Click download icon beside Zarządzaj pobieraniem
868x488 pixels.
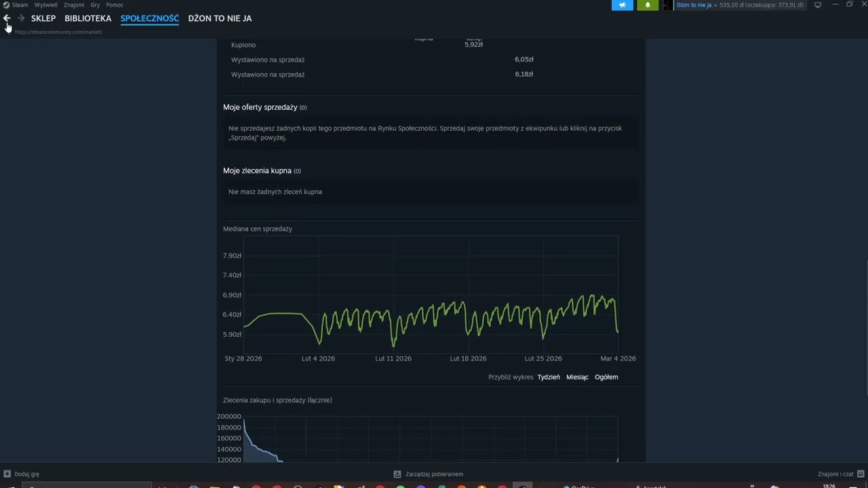click(x=397, y=474)
